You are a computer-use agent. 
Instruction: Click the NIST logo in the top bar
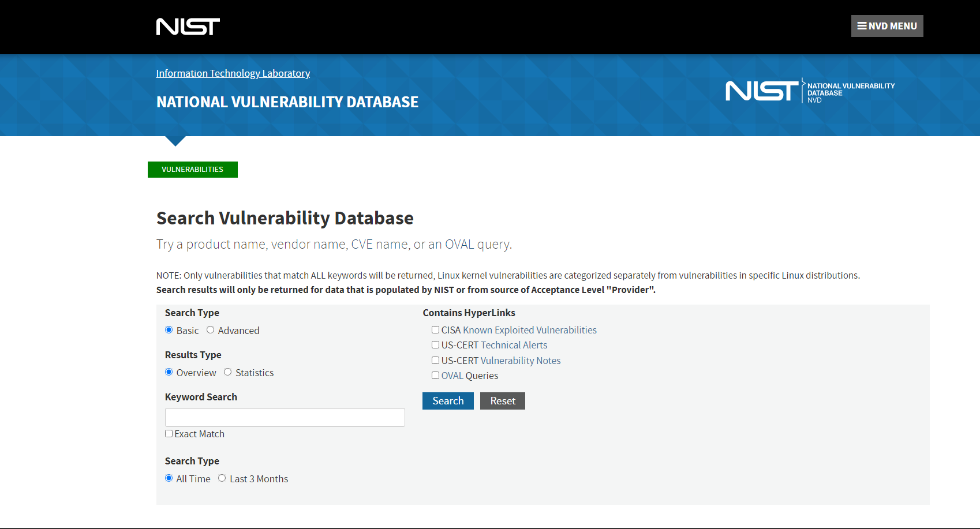(x=188, y=27)
